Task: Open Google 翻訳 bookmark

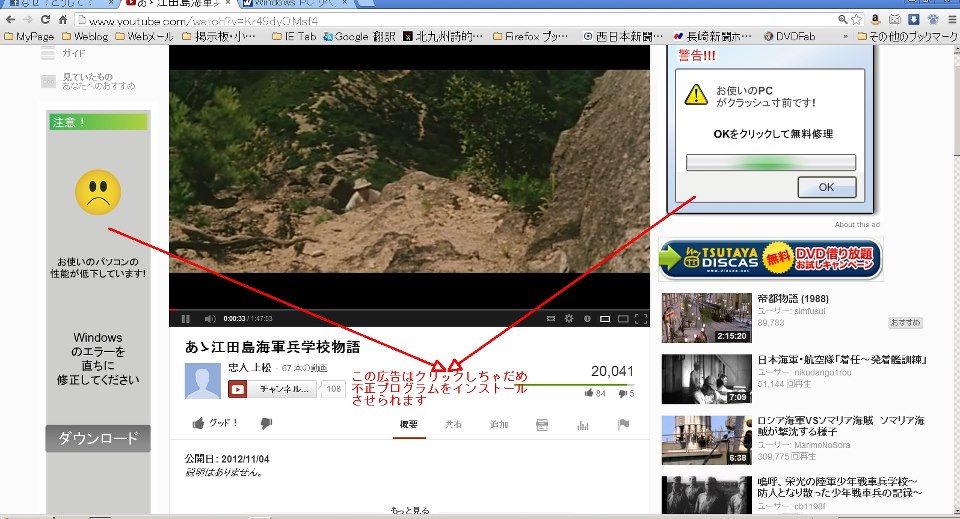Action: [x=359, y=37]
